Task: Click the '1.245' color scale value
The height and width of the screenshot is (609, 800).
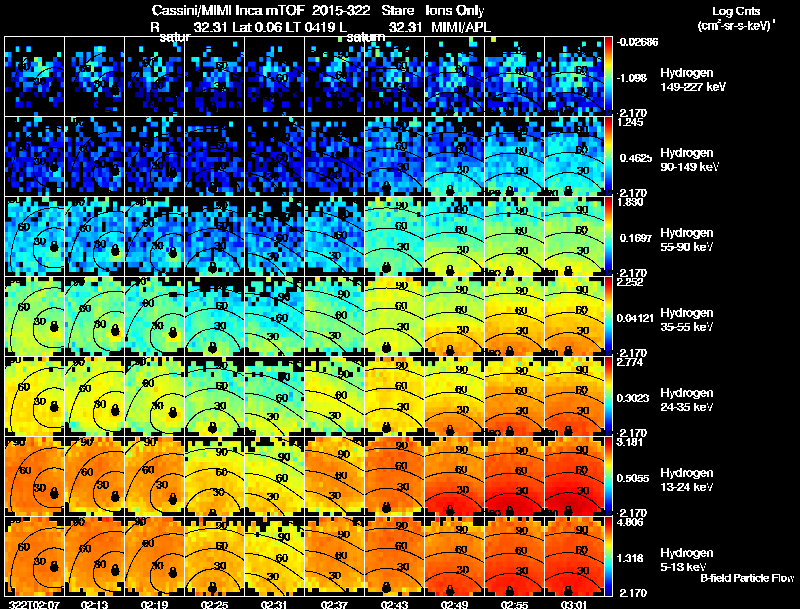Action: tap(630, 122)
